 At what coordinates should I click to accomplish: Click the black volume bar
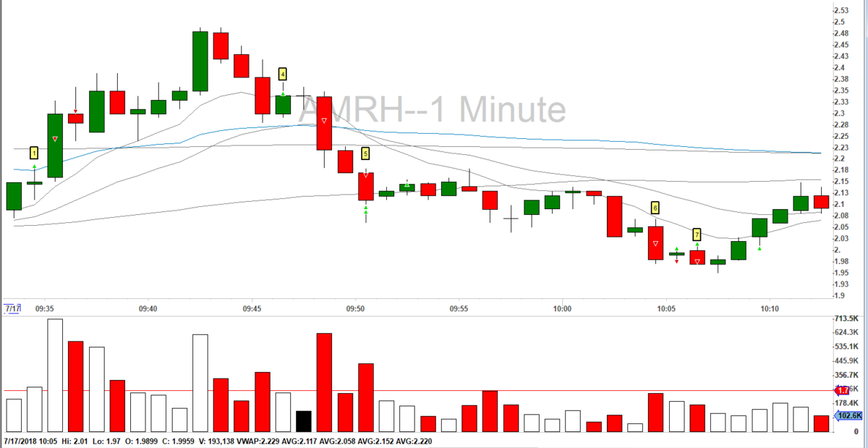tap(304, 421)
